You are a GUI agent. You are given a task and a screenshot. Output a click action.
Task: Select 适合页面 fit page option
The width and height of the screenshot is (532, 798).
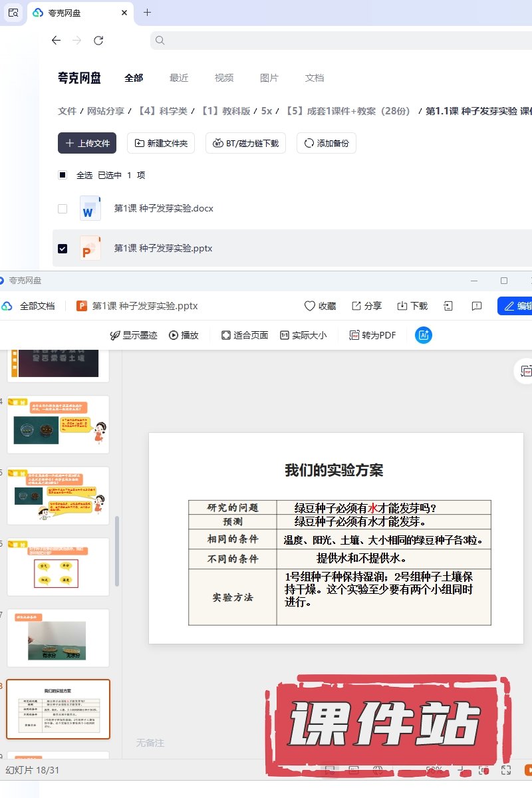pyautogui.click(x=245, y=335)
